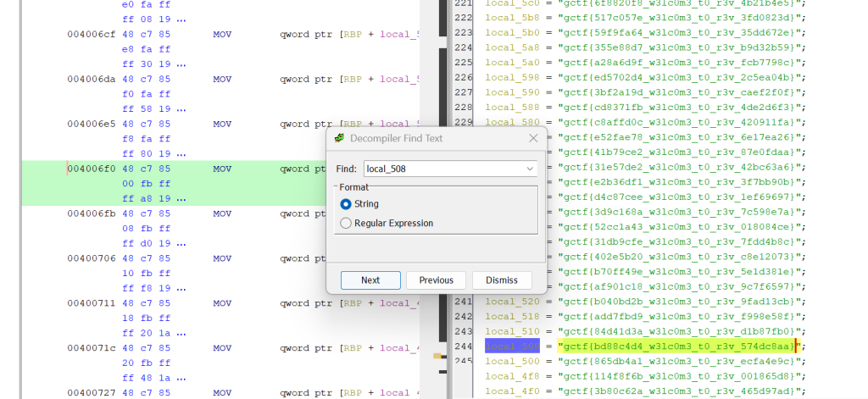
Task: Click the Dismiss button
Action: click(502, 280)
